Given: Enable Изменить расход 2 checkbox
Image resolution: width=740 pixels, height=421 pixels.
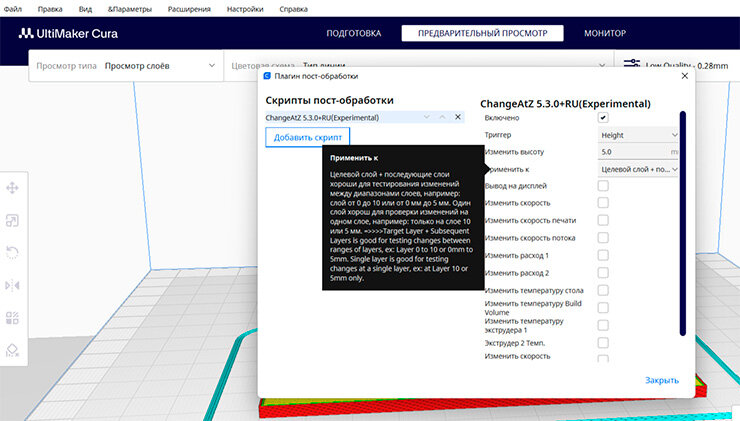Looking at the screenshot, I should (603, 272).
